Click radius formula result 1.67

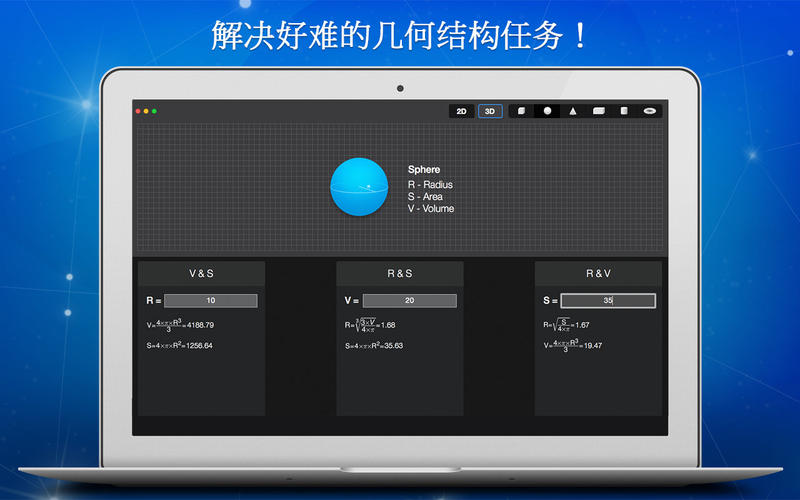point(582,325)
